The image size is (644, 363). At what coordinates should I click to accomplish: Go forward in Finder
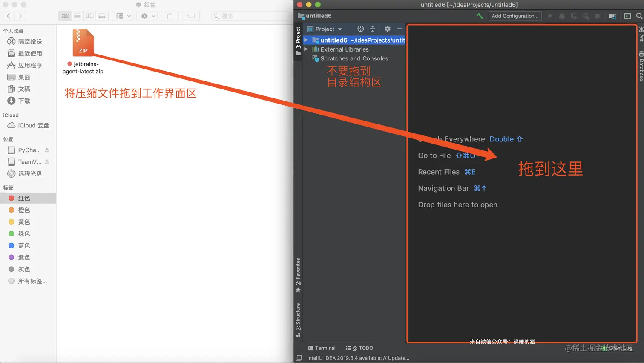20,16
